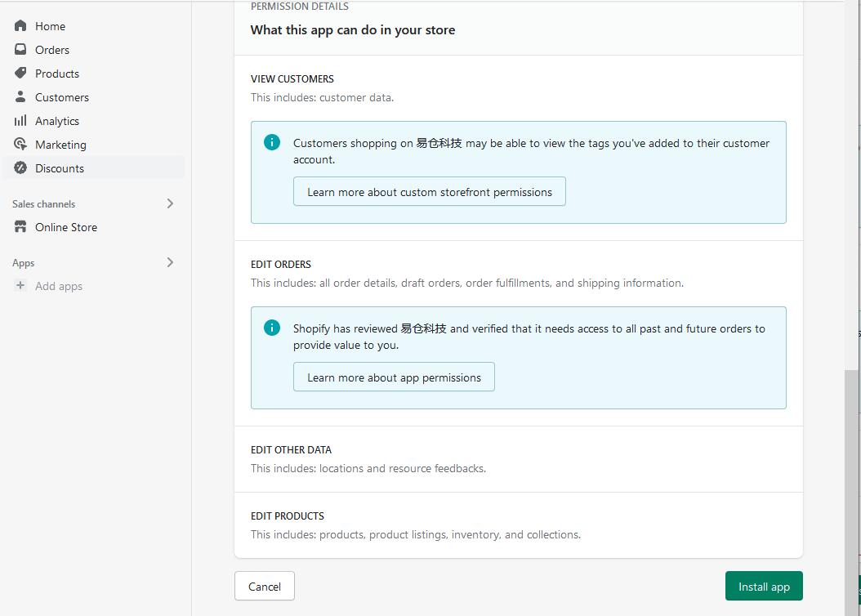Click the EDIT OTHER DATA heading

pos(291,449)
